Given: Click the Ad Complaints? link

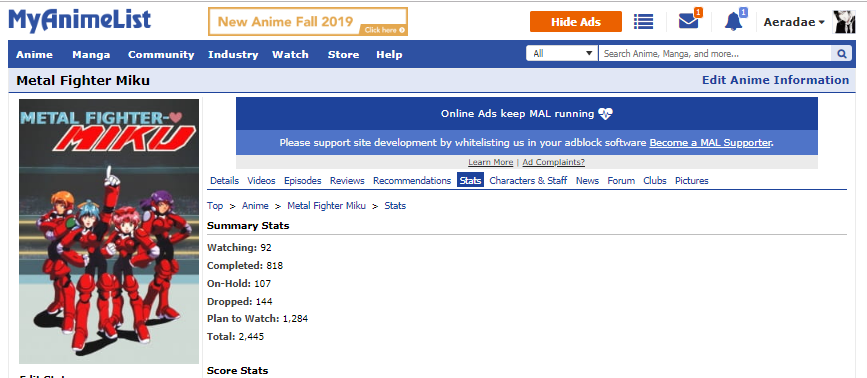Looking at the screenshot, I should click(x=553, y=162).
